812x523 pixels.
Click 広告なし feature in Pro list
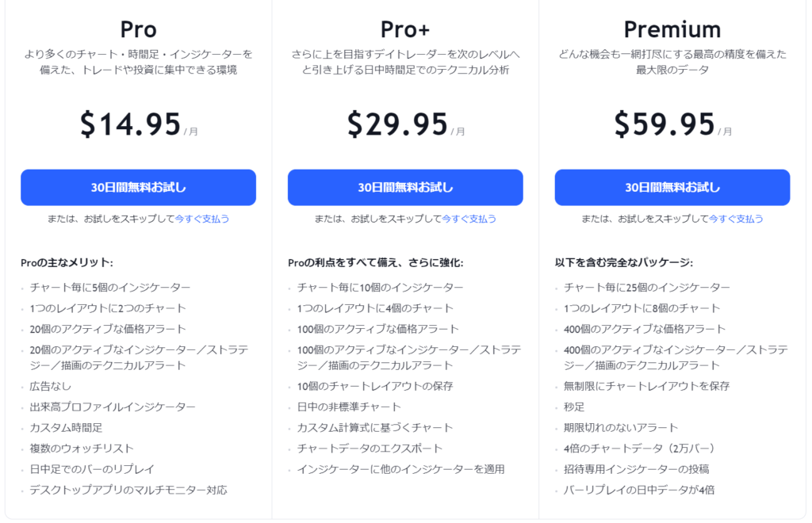coord(50,387)
